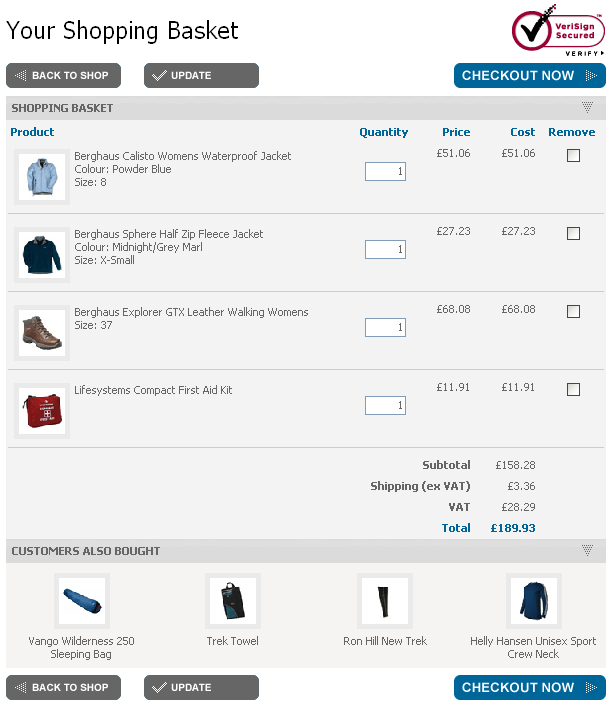This screenshot has height=705, width=612.
Task: Click the top Back To Shop button
Action: [64, 76]
